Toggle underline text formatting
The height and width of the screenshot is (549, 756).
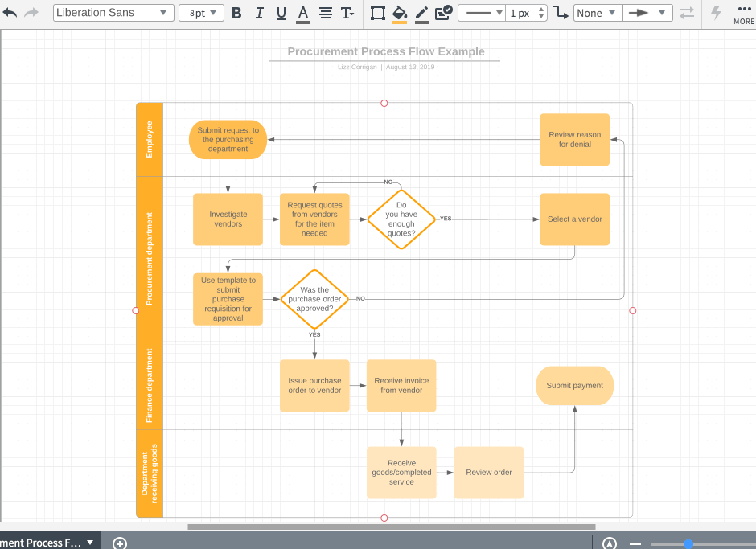coord(281,13)
